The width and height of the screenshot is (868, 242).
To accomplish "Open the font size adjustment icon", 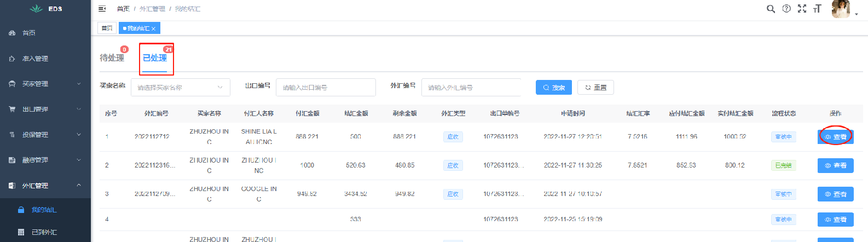I will point(817,9).
